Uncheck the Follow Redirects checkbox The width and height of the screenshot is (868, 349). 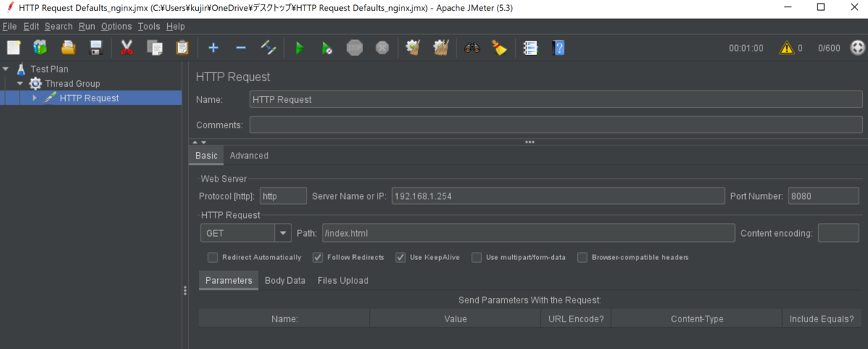(318, 257)
